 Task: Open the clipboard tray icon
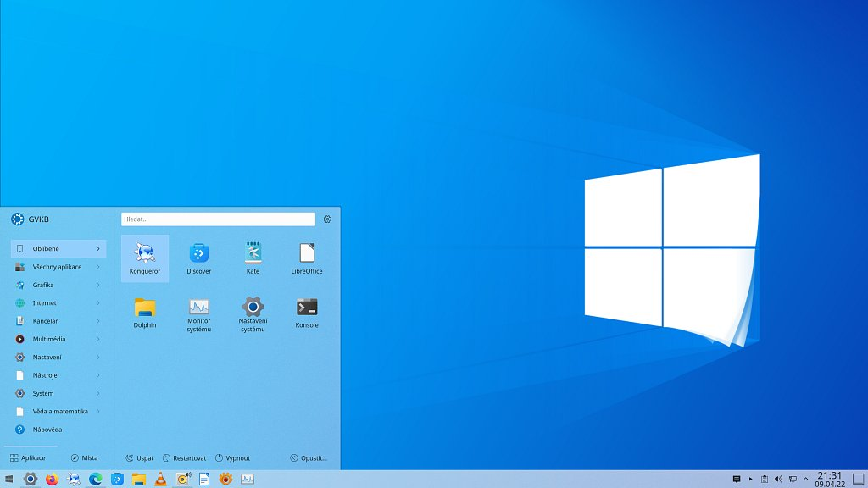765,480
